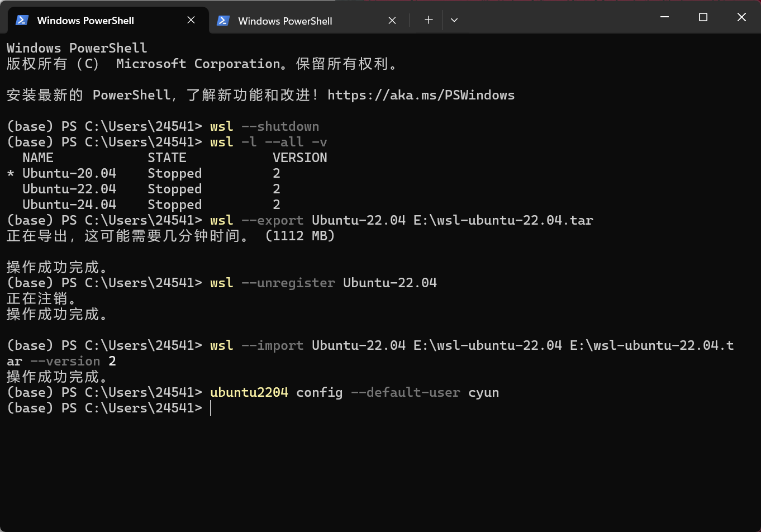Screen dimensions: 761x532
Task: Close the second PowerShell tab
Action: click(392, 21)
